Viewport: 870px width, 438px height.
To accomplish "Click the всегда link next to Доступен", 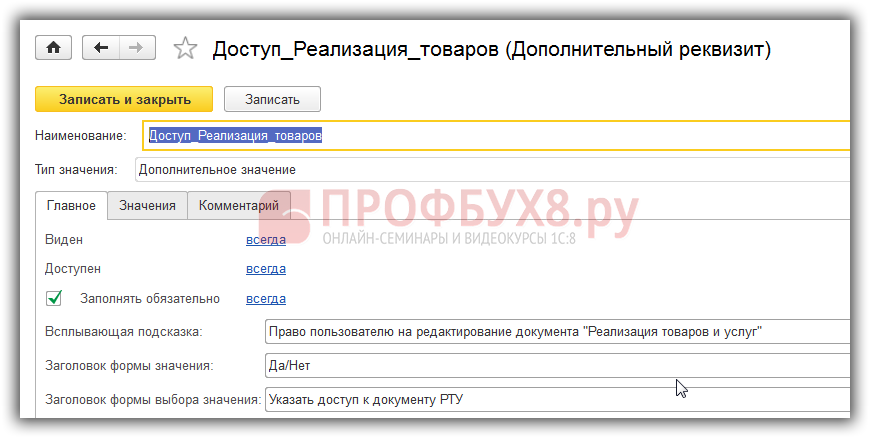I will (x=266, y=268).
